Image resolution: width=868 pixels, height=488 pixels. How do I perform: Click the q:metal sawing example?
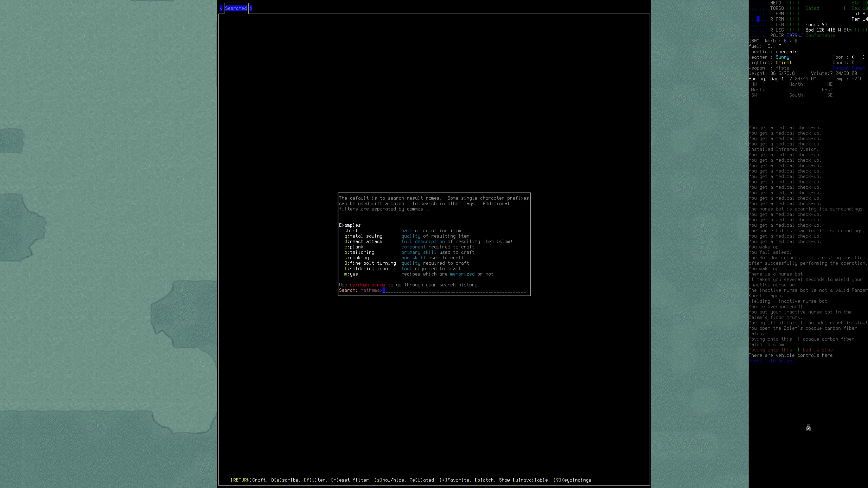(x=363, y=236)
